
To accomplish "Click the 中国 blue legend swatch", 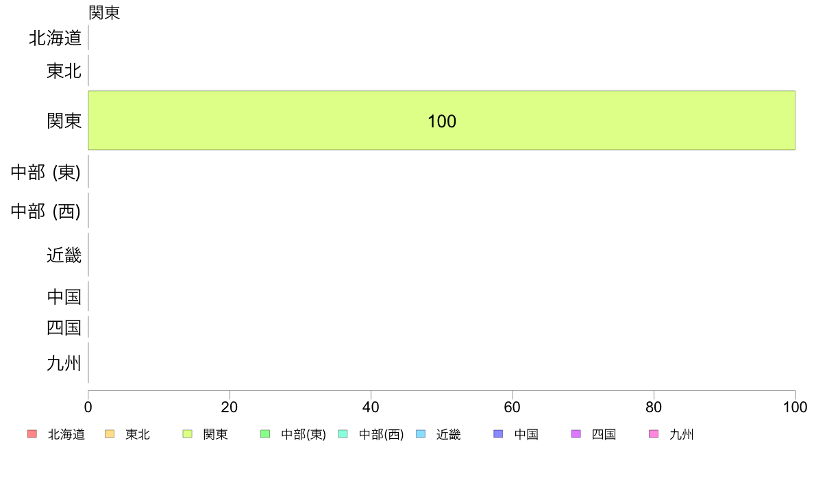I will coord(498,434).
